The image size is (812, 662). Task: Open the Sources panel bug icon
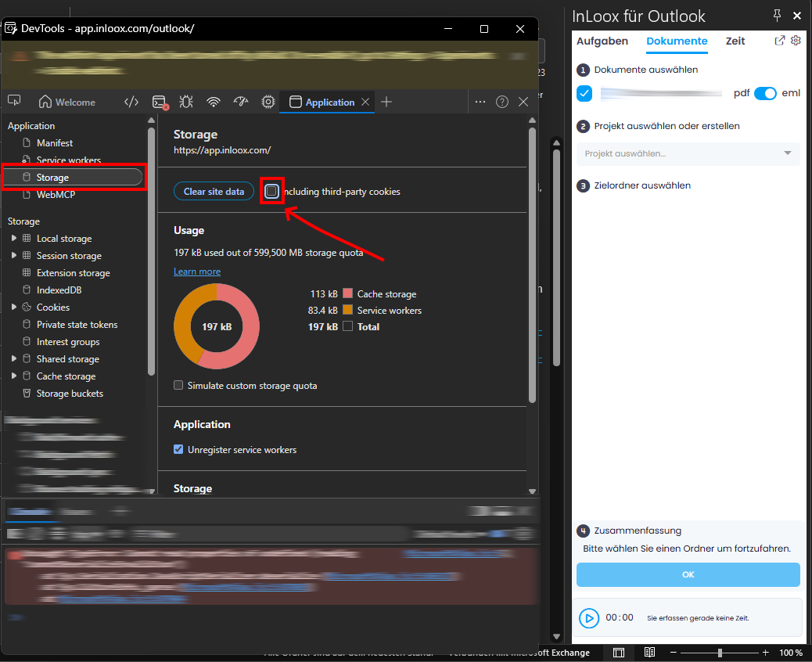pos(186,102)
